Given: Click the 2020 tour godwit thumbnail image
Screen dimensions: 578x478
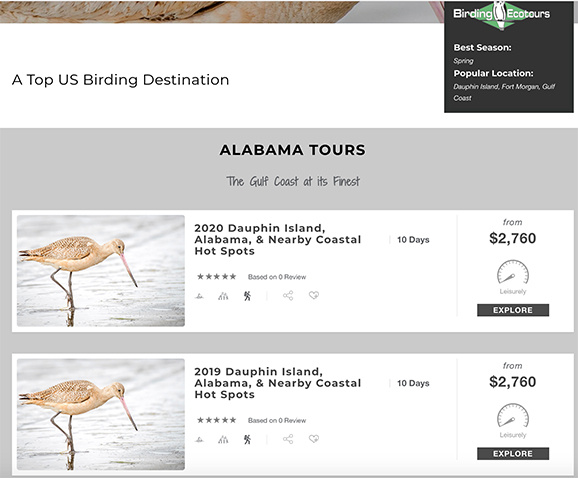Looking at the screenshot, I should [101, 271].
